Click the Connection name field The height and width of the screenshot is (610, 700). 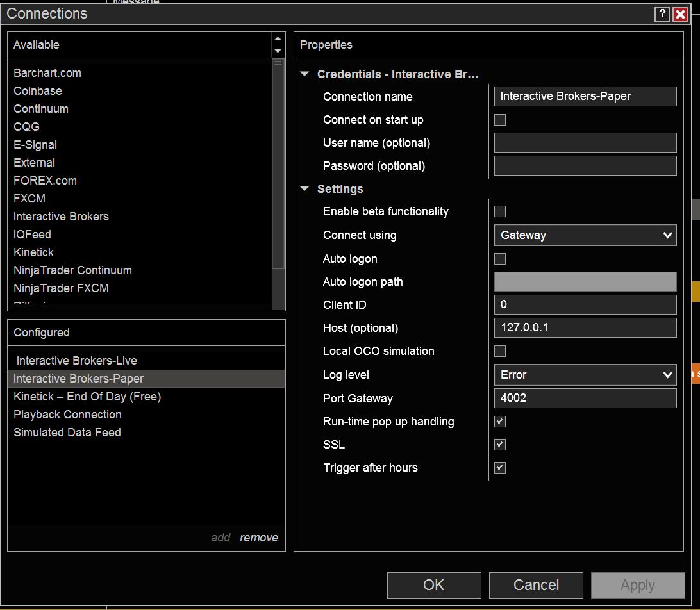coord(585,96)
